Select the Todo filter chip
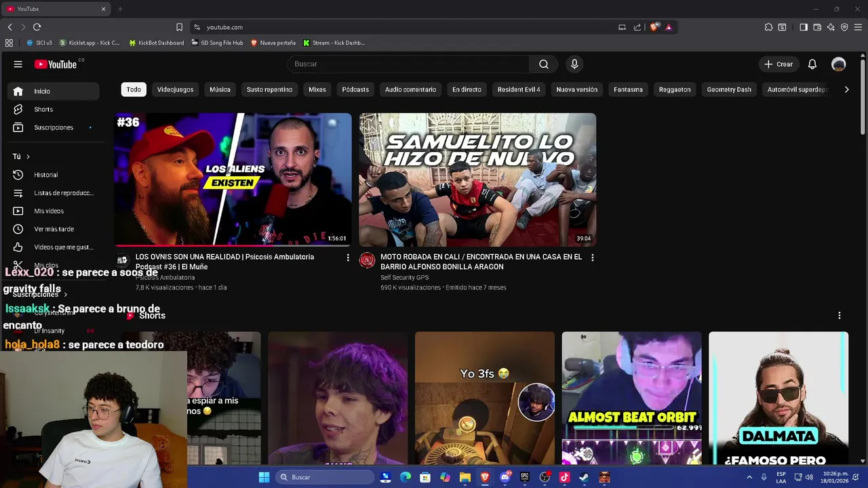The image size is (868, 488). click(x=134, y=89)
